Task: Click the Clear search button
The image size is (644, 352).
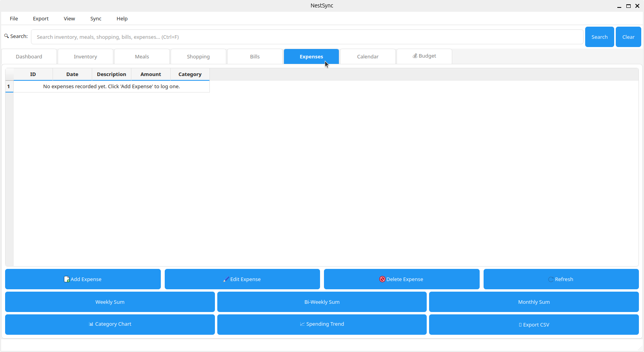Action: pos(628,37)
